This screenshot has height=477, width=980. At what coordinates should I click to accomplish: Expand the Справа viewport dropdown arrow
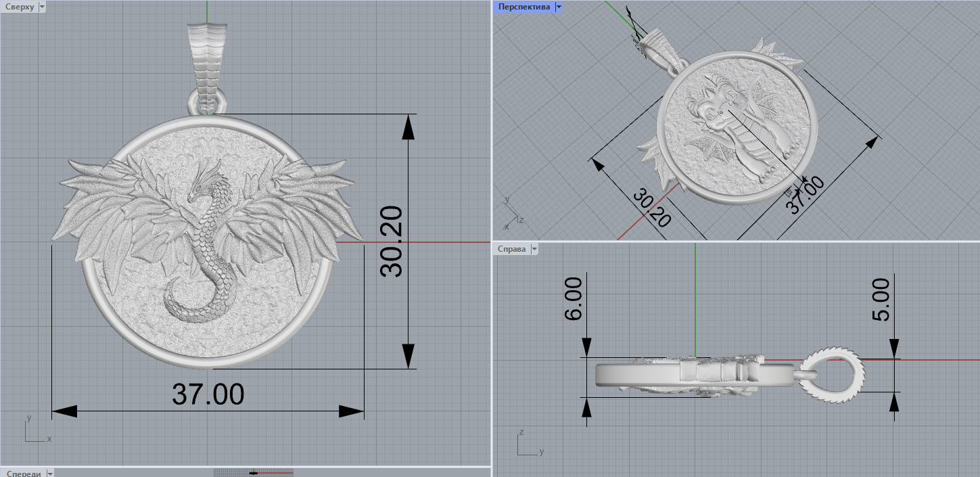coord(534,249)
